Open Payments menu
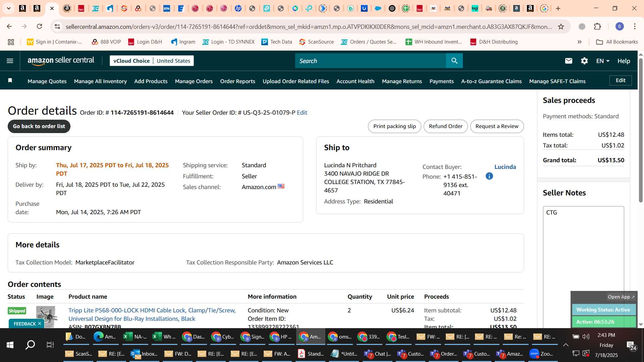This screenshot has height=362, width=644. pos(441,81)
